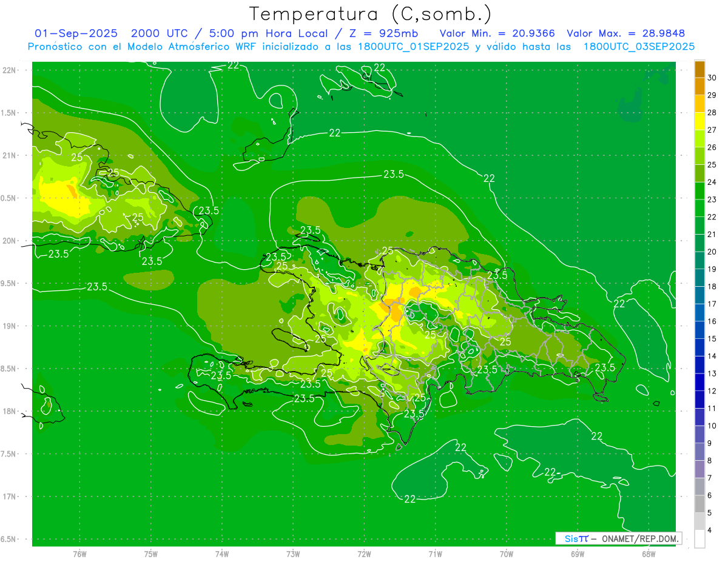
Task: Click the legend value 27
Action: pyautogui.click(x=712, y=130)
